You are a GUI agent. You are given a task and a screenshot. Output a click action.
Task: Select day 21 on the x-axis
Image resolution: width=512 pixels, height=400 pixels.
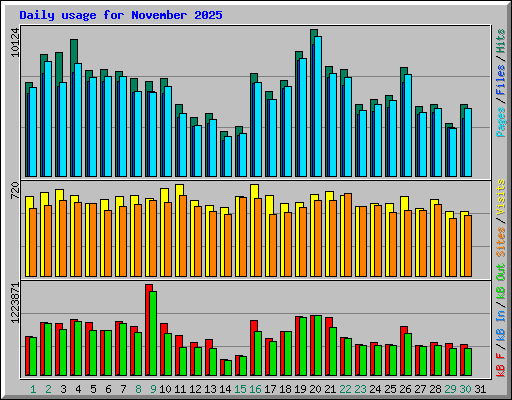pos(330,389)
